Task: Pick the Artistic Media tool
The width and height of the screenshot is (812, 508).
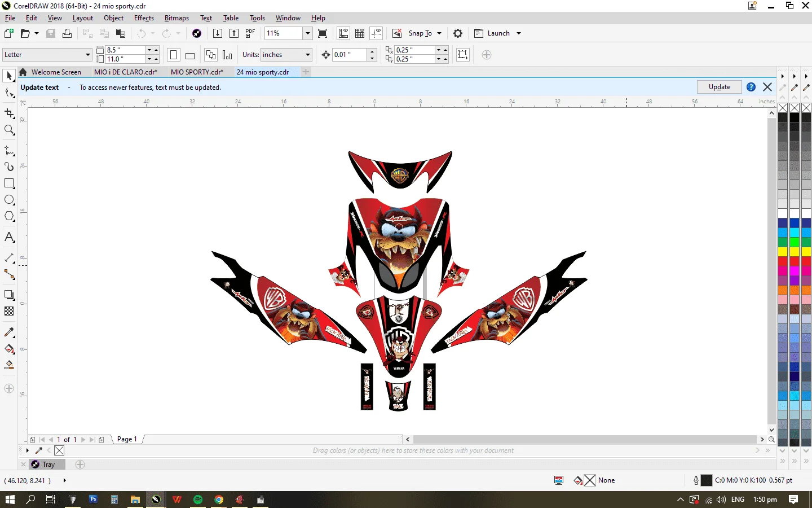Action: [x=9, y=167]
